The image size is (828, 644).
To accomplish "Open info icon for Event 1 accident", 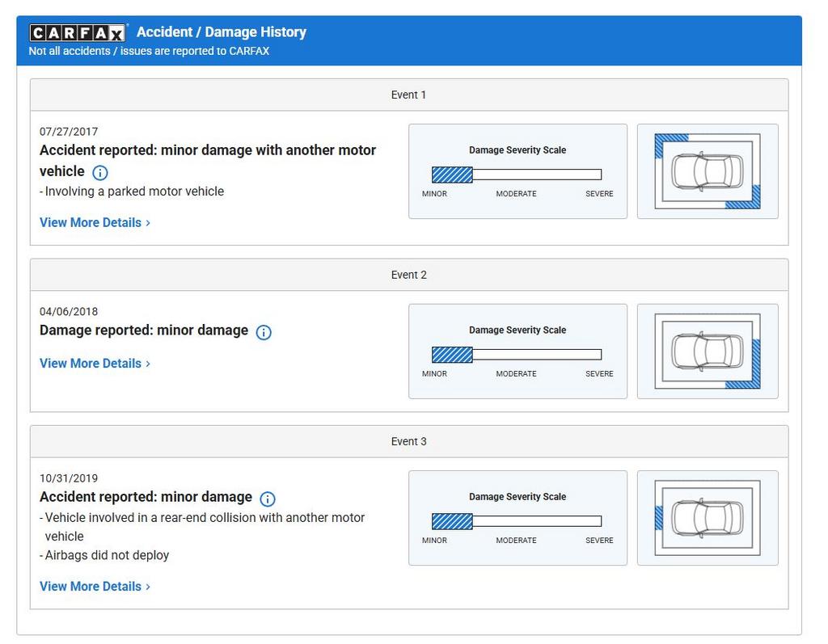I will tap(100, 172).
